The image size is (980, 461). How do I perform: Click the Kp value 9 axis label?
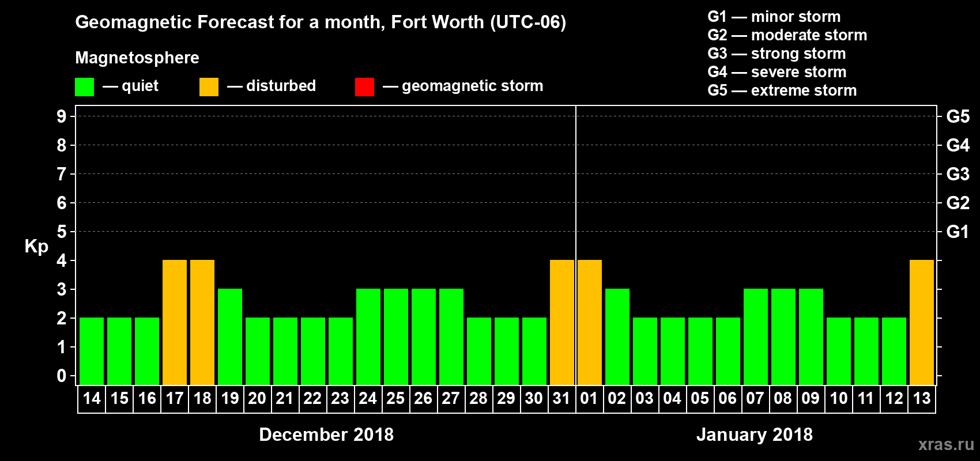coord(62,116)
